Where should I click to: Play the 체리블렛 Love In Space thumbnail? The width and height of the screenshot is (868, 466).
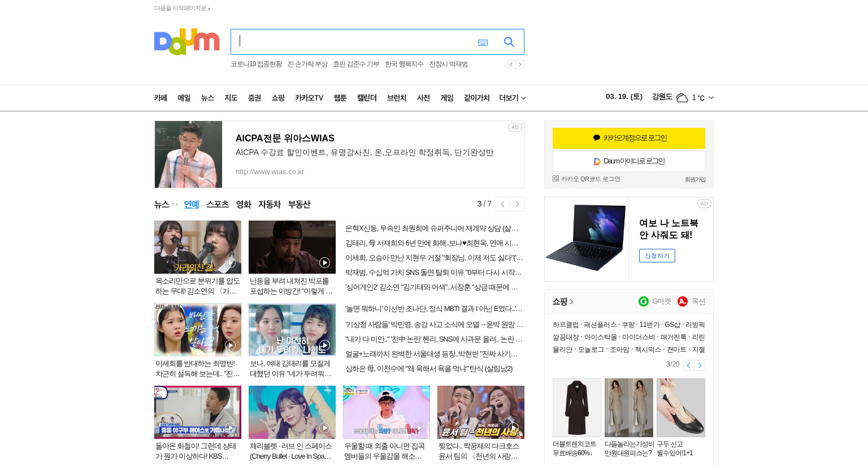tap(292, 412)
